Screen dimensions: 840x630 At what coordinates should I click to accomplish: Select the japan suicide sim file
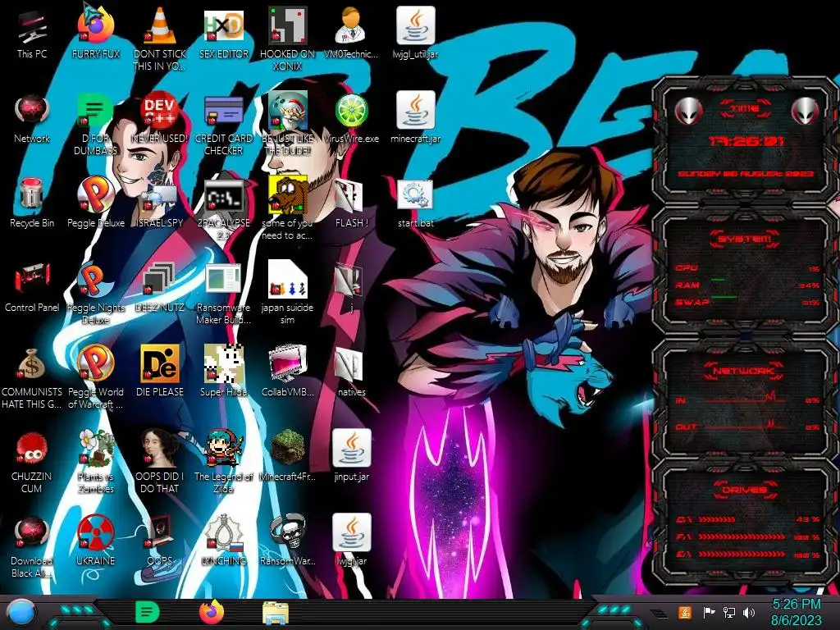(x=288, y=281)
